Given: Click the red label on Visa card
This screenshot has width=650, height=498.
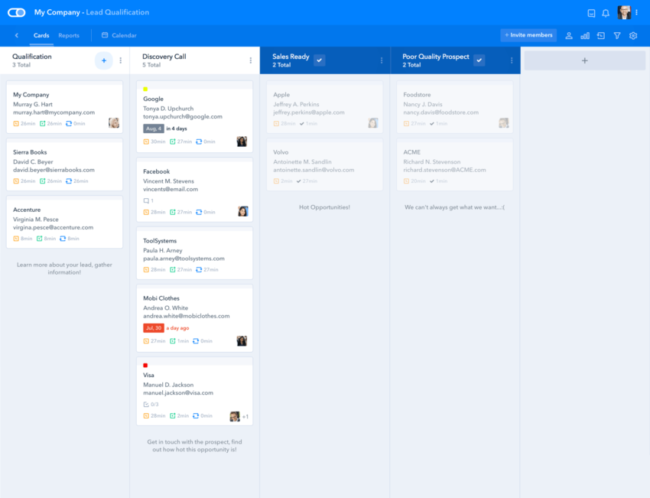Looking at the screenshot, I should coord(146,366).
